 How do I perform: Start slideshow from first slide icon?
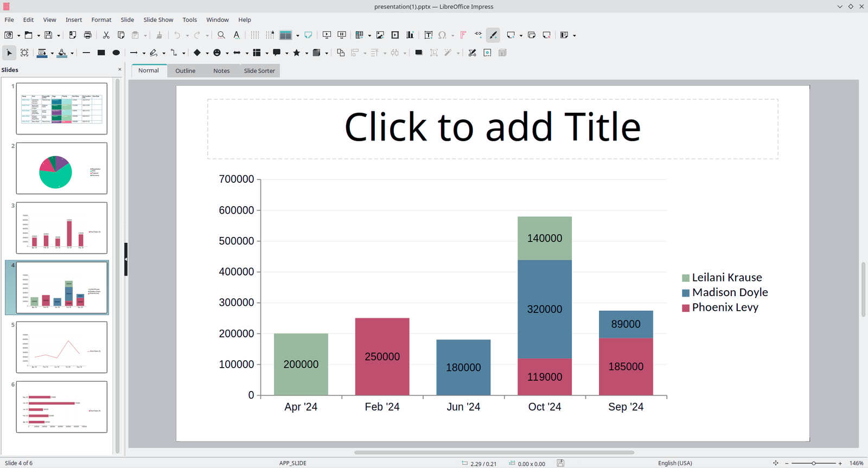327,35
